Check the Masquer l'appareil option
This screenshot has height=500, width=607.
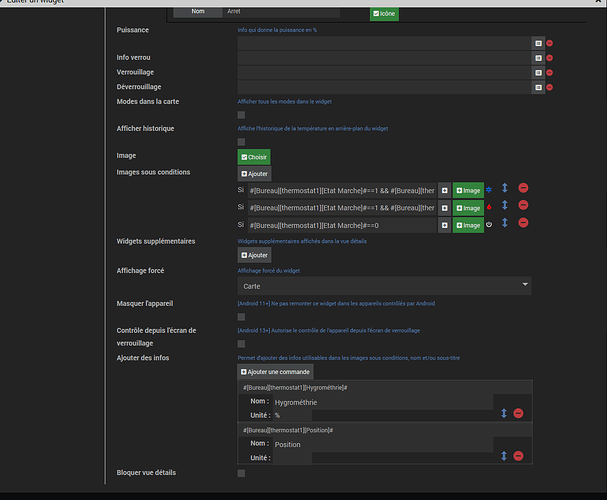click(241, 317)
